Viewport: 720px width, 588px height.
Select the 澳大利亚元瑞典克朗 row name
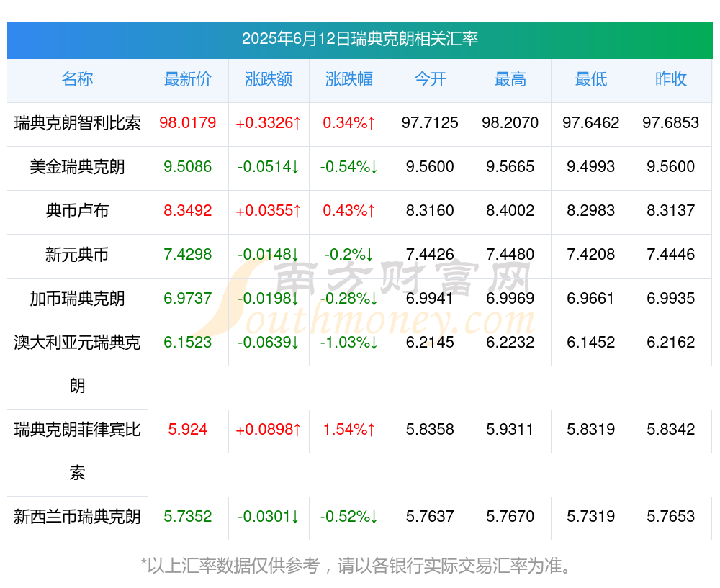[77, 364]
